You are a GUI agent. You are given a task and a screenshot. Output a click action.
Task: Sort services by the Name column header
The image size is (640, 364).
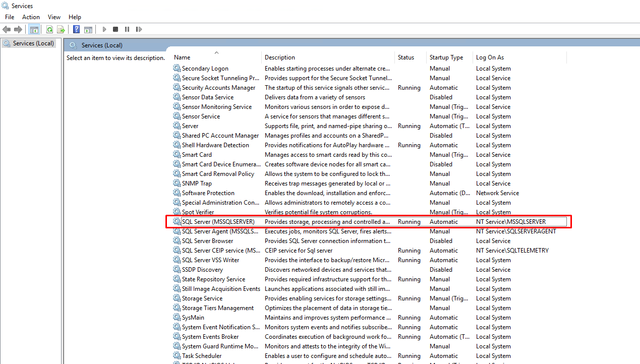182,57
